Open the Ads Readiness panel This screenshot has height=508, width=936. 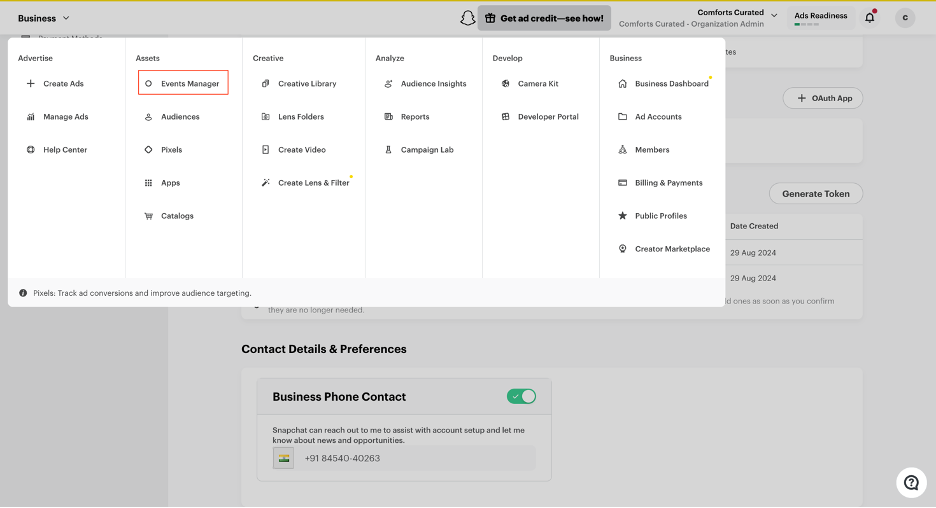coord(820,18)
